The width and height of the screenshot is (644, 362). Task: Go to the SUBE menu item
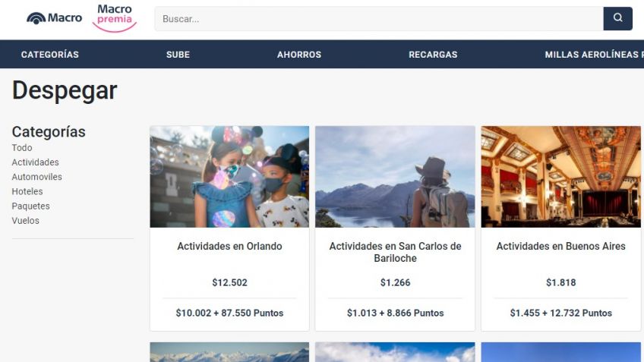(x=178, y=55)
